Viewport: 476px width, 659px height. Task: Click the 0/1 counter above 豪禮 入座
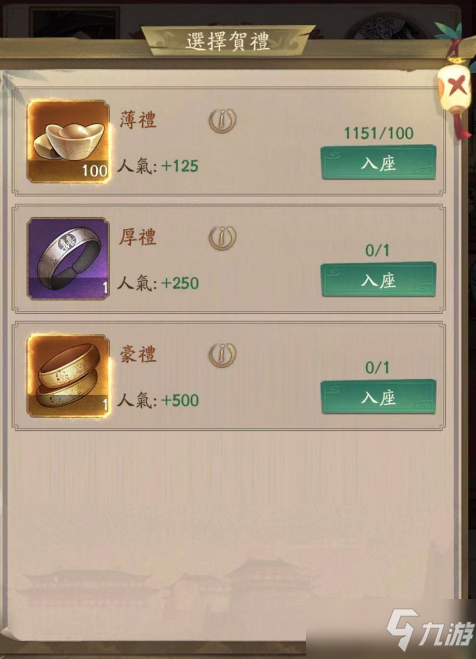377,368
